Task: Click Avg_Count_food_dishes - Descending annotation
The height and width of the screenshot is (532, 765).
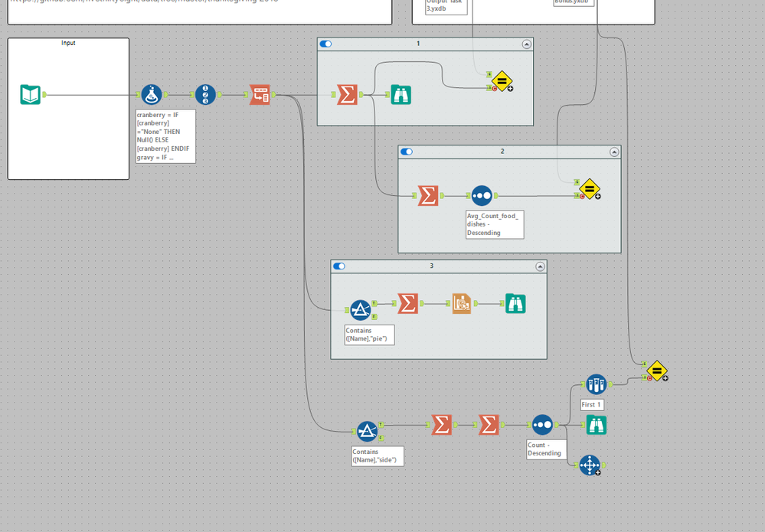Action: [495, 224]
